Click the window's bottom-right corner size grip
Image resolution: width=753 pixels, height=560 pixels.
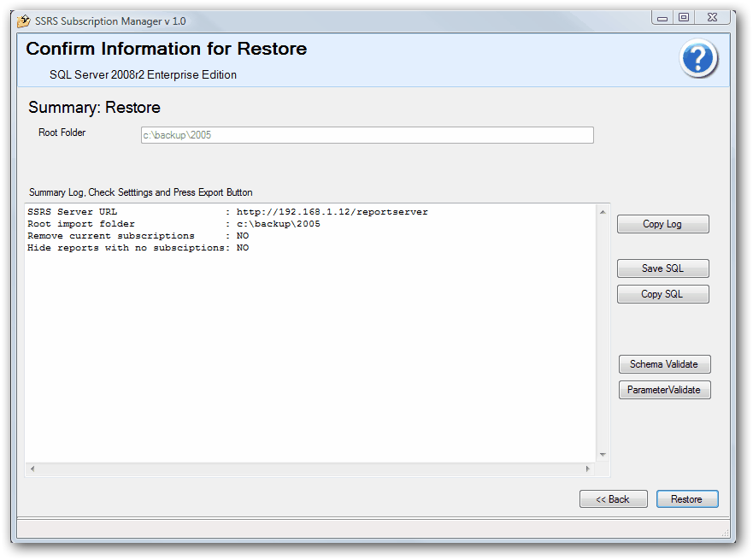(x=725, y=533)
